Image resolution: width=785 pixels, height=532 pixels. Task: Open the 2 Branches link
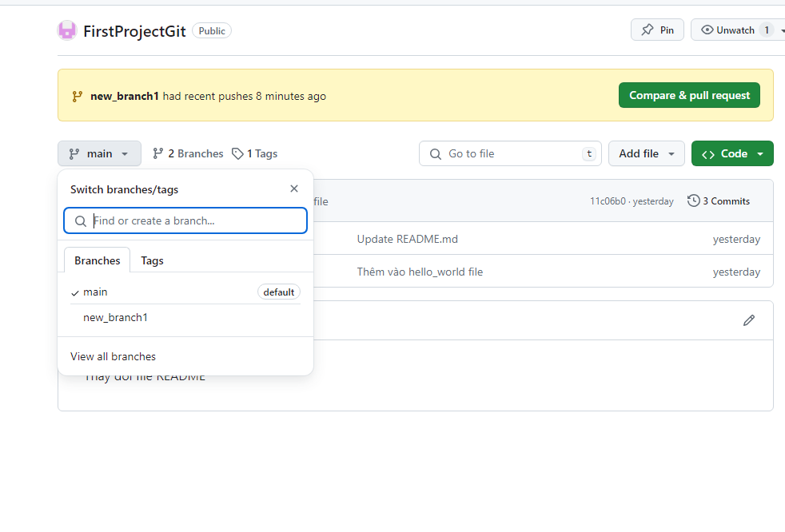(x=188, y=153)
